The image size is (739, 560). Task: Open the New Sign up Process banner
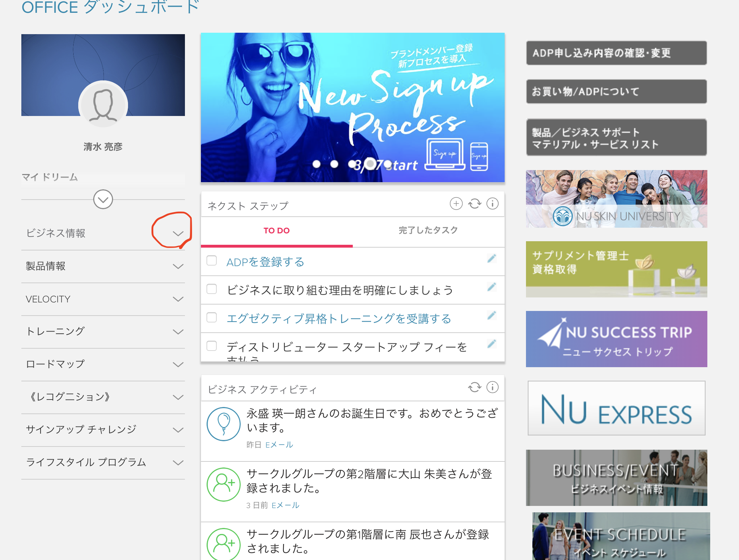(x=353, y=107)
